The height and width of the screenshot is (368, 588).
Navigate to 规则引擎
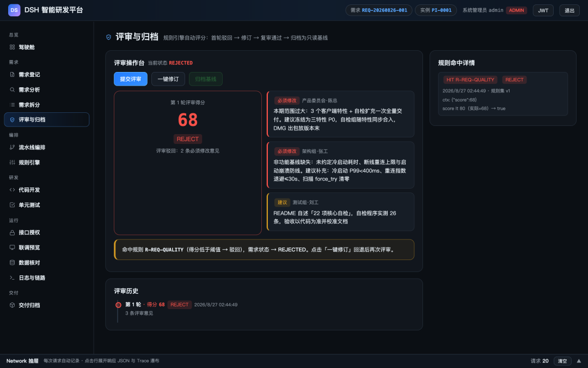pos(46,162)
